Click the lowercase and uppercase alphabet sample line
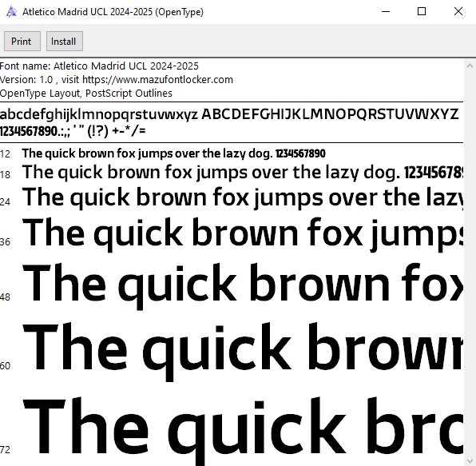The width and height of the screenshot is (476, 466). [x=229, y=114]
